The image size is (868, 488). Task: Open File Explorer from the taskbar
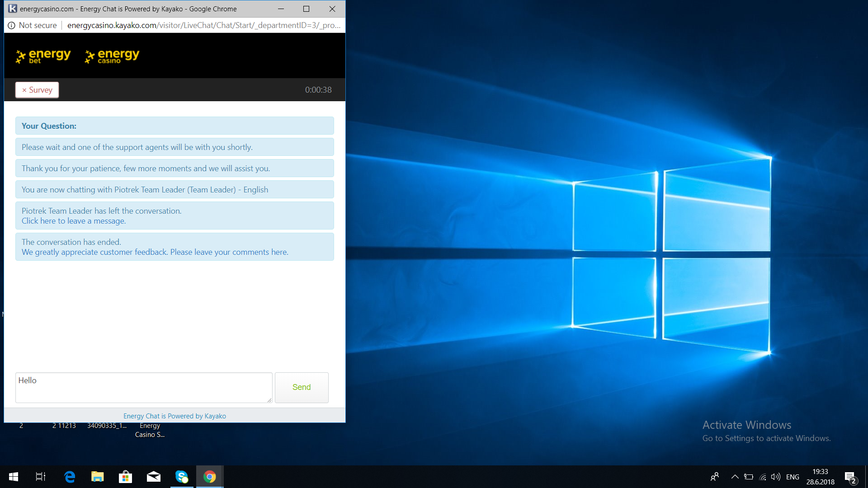point(98,477)
